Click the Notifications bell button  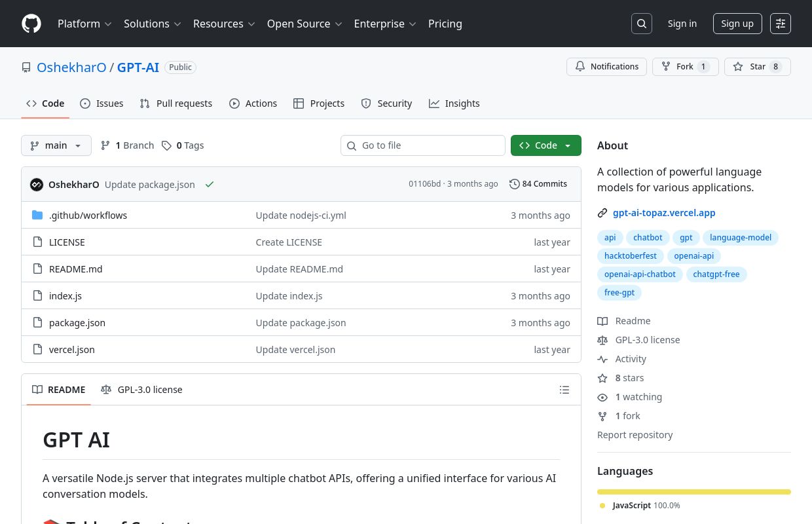606,67
